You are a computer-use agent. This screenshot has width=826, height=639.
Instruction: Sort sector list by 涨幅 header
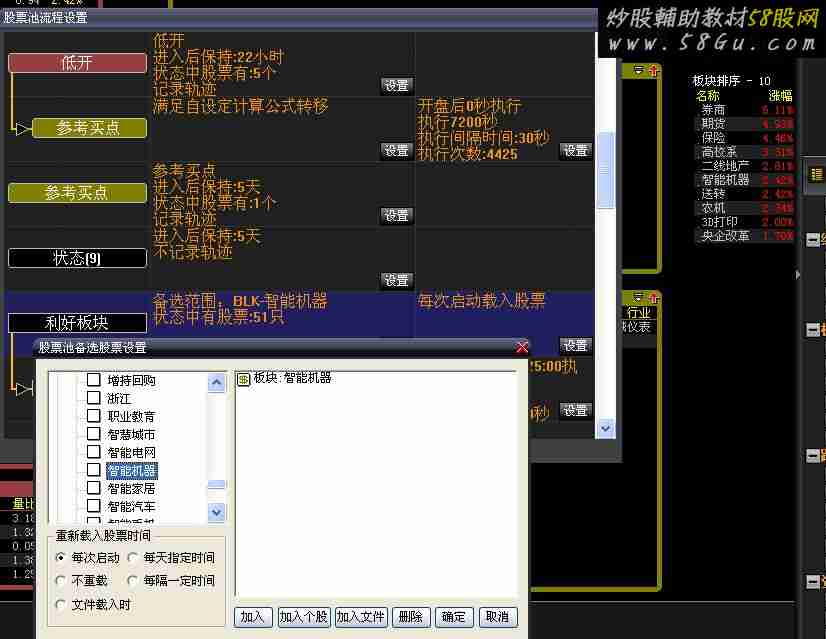780,96
